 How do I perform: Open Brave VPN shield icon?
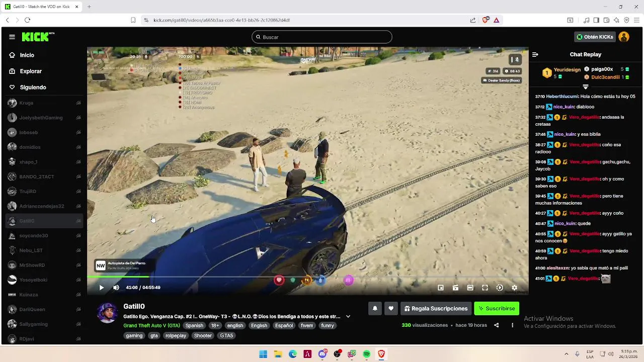click(x=626, y=20)
